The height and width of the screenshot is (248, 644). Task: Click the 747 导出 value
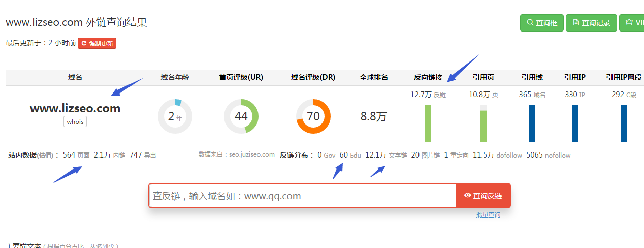tap(143, 155)
